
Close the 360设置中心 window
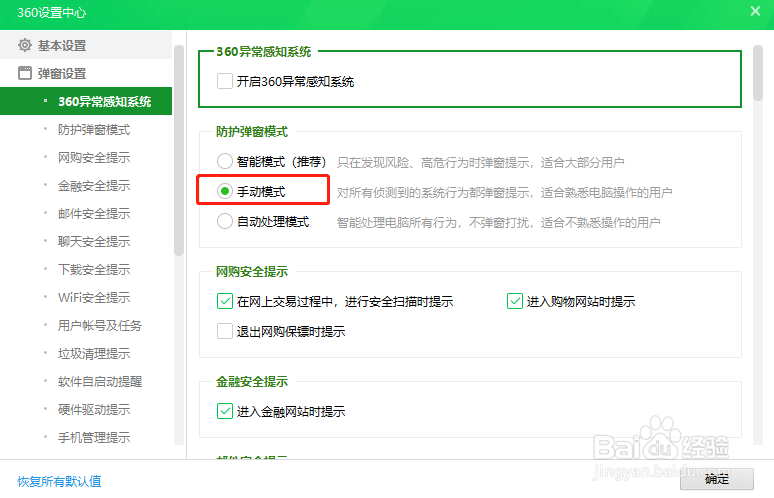point(755,11)
